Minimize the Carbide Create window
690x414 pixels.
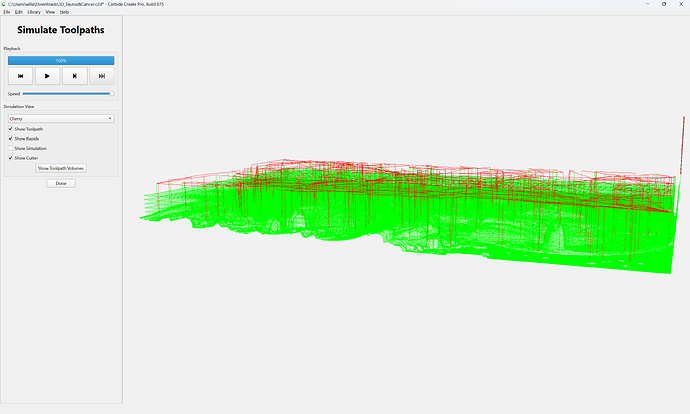click(648, 4)
